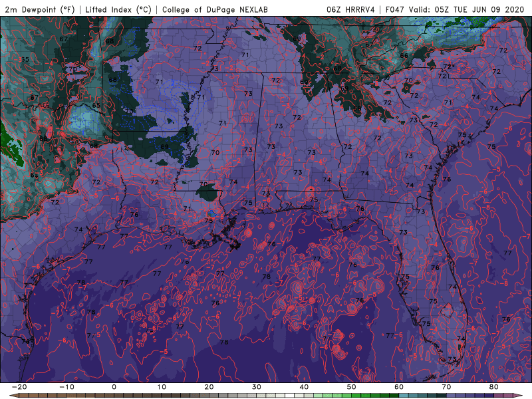Click the "-20" color scale label
The image size is (532, 399).
19,387
